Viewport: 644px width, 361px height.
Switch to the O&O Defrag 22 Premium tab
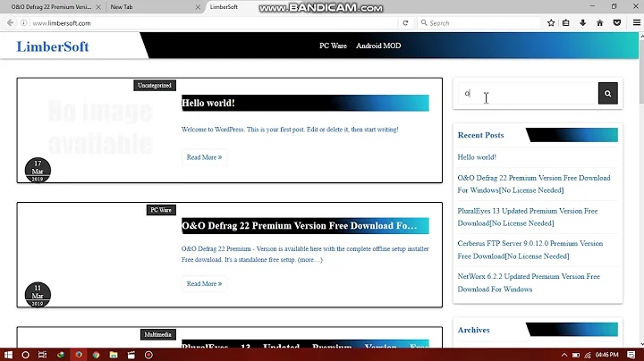coord(51,7)
